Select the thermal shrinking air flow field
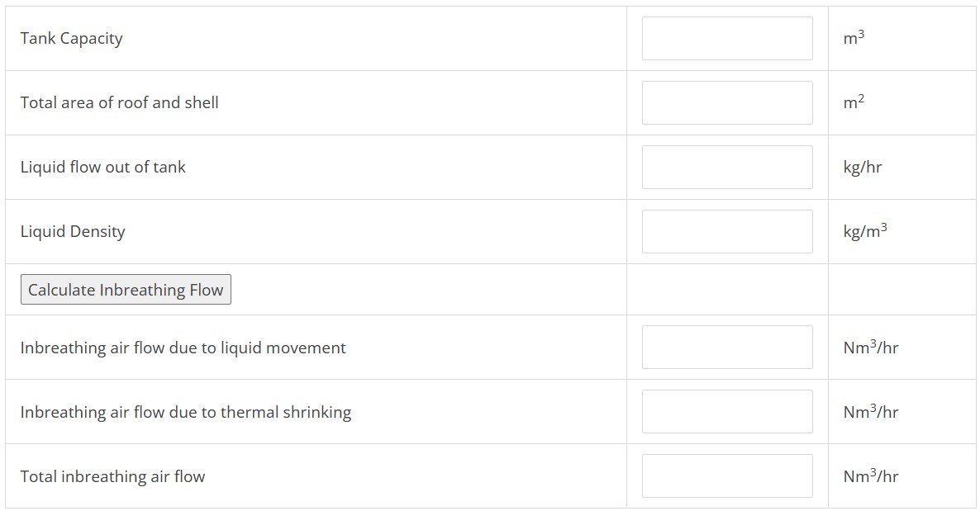The image size is (980, 511). pyautogui.click(x=727, y=412)
